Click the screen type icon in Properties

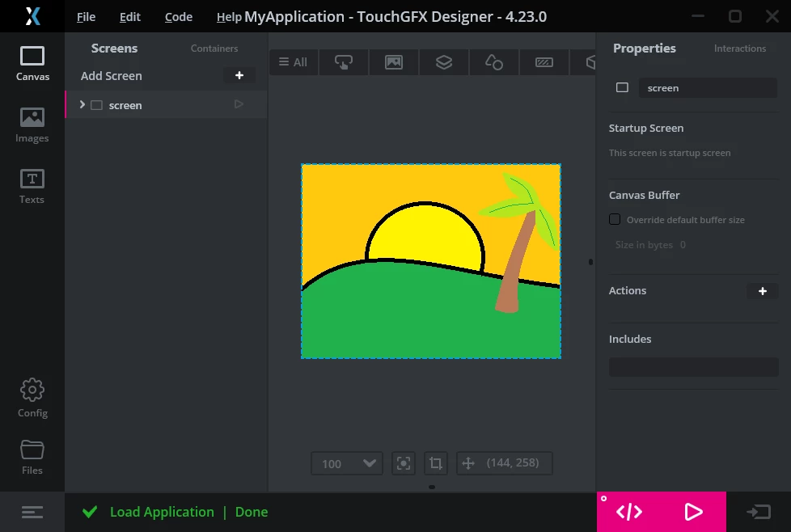pos(622,88)
